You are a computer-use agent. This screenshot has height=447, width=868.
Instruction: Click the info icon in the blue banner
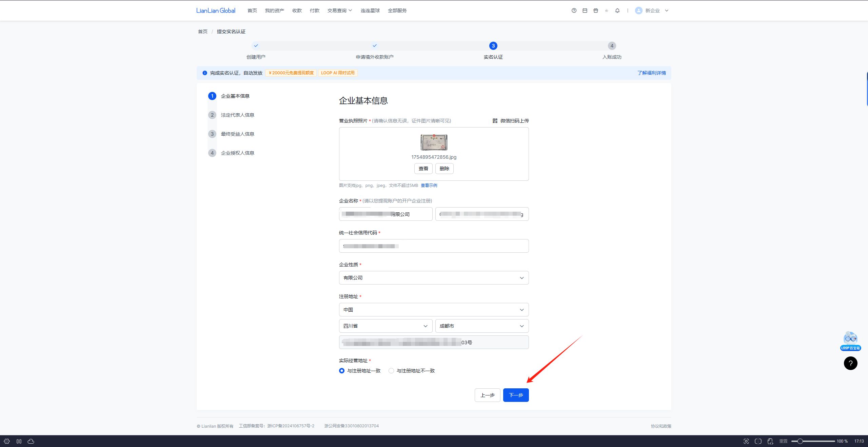click(x=204, y=73)
